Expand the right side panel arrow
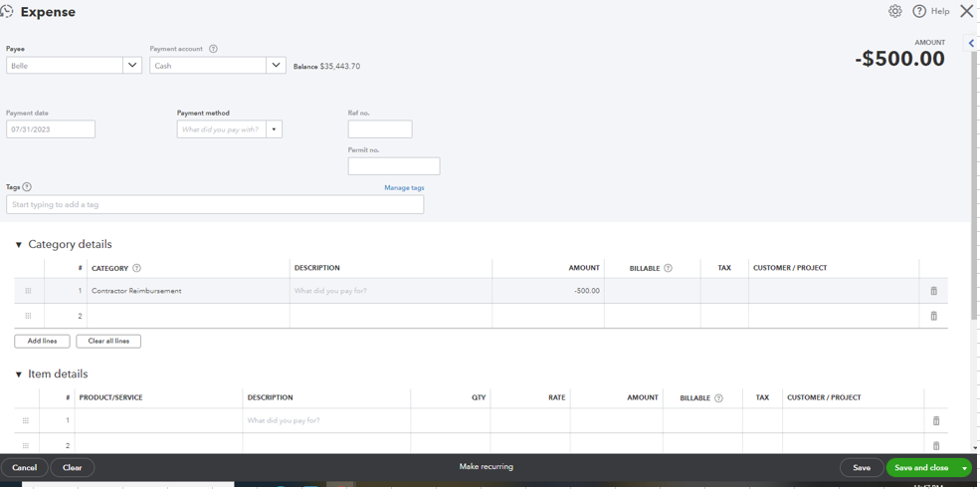The image size is (980, 489). point(971,43)
